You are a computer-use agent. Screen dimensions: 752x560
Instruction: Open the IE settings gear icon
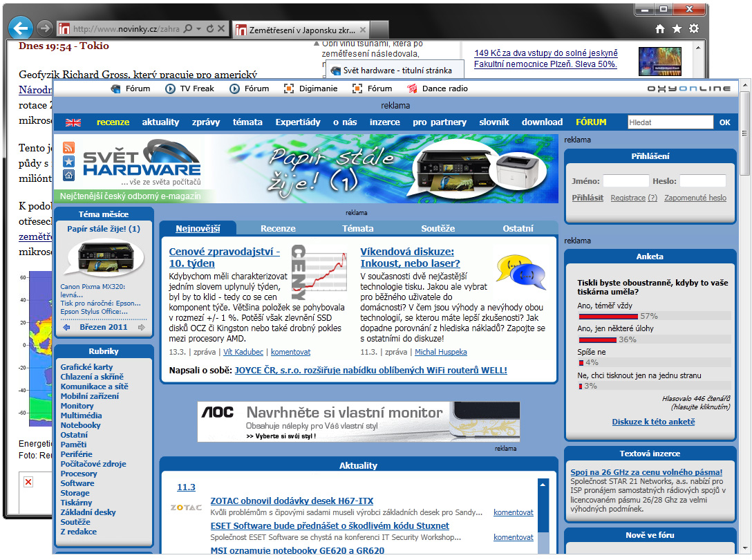click(694, 28)
